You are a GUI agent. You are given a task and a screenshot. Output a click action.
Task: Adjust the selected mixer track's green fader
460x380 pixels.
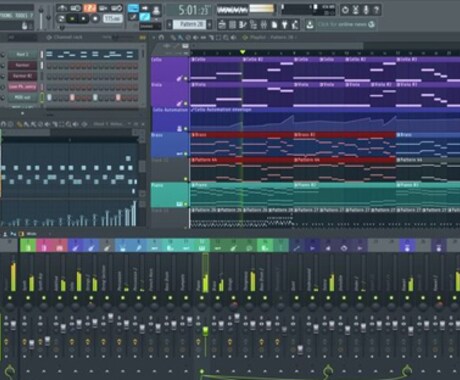(x=205, y=331)
